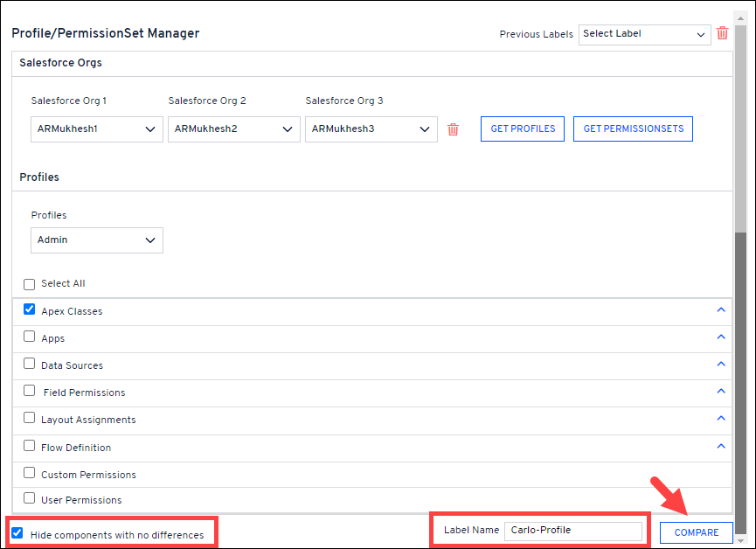
Task: Collapse the Data Sources section chevron
Action: coord(721,365)
